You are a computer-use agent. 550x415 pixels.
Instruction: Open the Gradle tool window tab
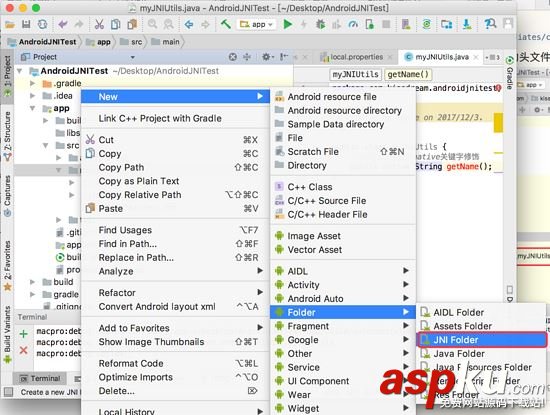coord(510,73)
